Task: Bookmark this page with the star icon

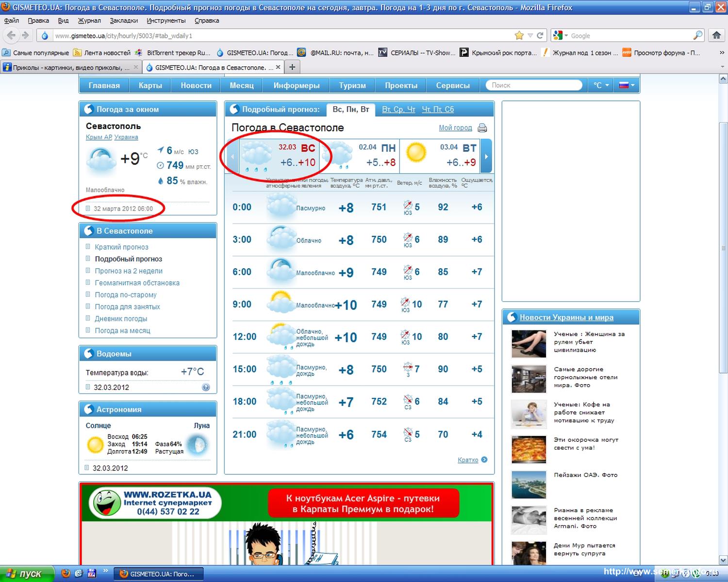Action: pyautogui.click(x=519, y=35)
